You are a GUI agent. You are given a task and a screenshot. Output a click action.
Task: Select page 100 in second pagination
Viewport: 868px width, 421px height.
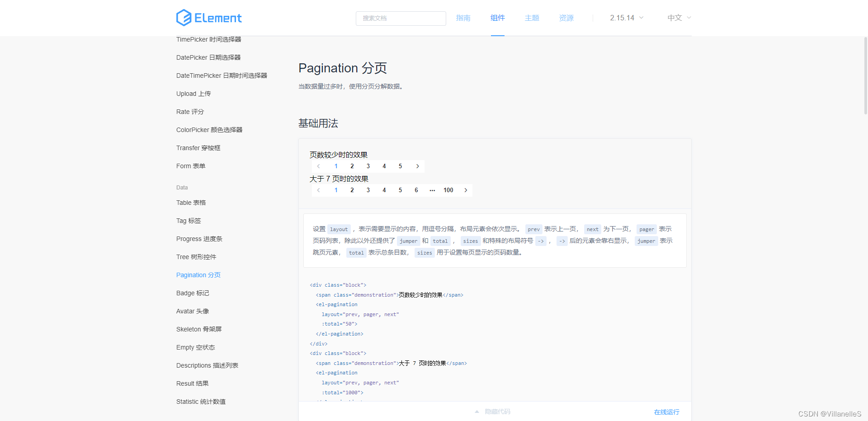(x=448, y=190)
